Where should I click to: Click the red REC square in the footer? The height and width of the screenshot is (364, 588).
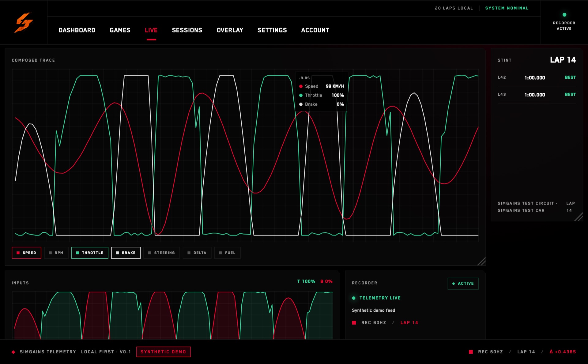pyautogui.click(x=471, y=352)
